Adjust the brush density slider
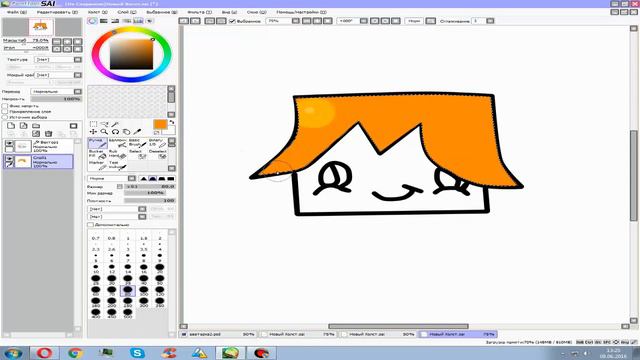Screen dimensions: 640x360 (x=150, y=201)
